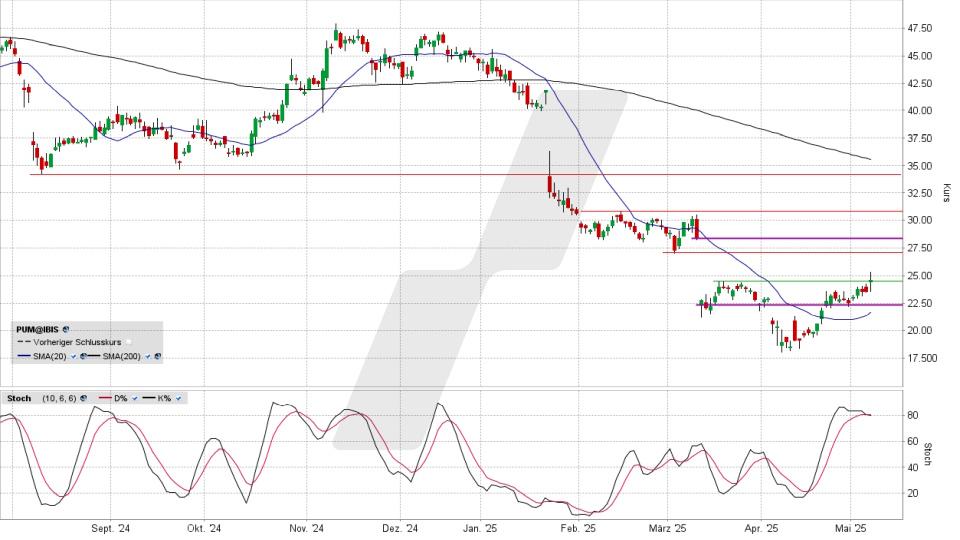
Task: Click the black SMA(200) legend line sample
Action: (x=94, y=356)
